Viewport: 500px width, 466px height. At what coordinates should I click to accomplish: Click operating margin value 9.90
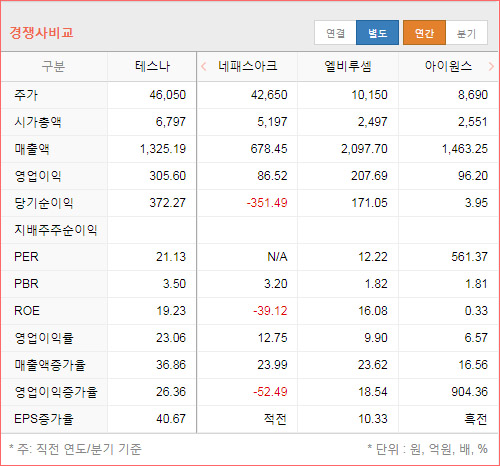[x=376, y=338]
